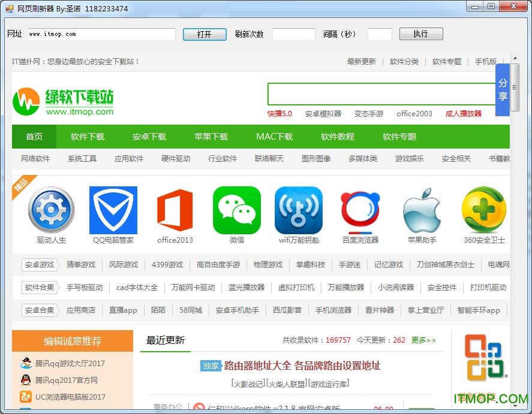Click the UC浏览器电脑版2017 icon

click(x=26, y=397)
